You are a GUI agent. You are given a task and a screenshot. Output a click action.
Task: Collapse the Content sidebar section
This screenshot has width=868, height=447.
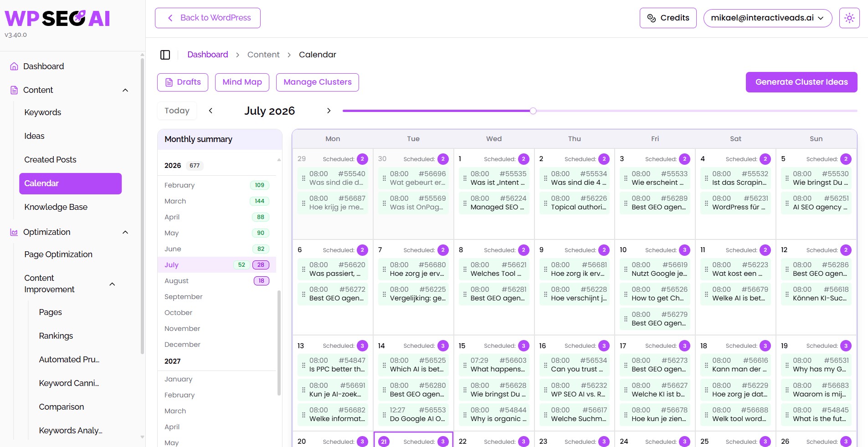pyautogui.click(x=125, y=90)
